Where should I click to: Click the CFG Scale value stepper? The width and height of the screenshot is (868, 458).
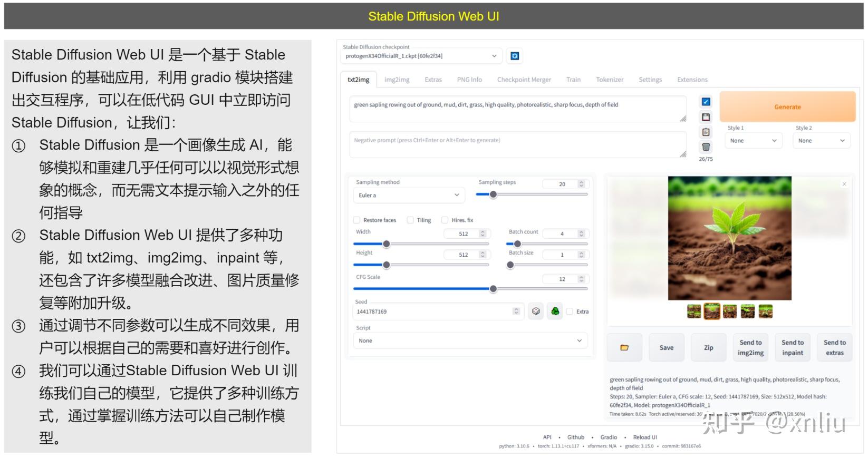pos(581,279)
